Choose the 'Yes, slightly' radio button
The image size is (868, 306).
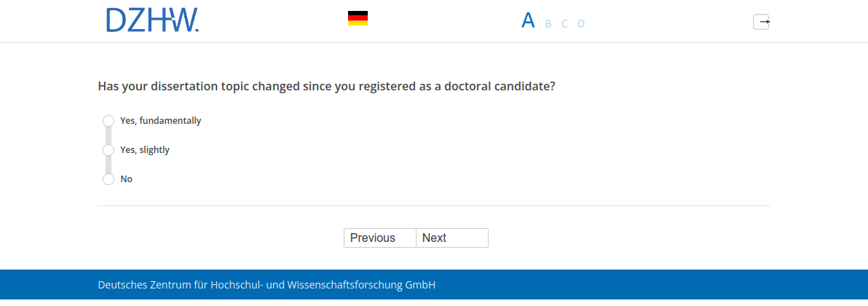(108, 150)
